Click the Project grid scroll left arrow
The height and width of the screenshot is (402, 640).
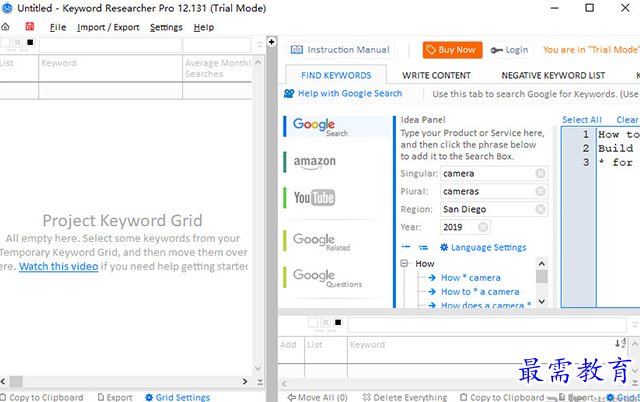tap(3, 382)
